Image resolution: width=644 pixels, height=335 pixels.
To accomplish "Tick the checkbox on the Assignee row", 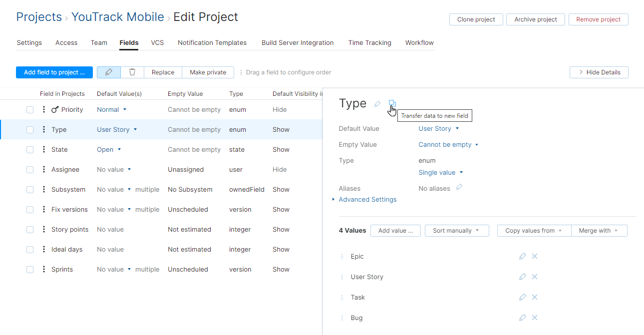I will (29, 169).
